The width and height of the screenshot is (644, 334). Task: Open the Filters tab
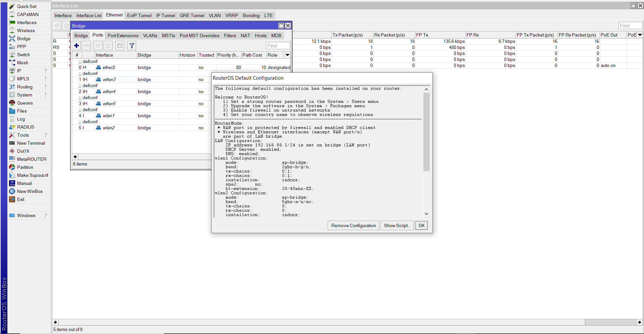(x=230, y=36)
